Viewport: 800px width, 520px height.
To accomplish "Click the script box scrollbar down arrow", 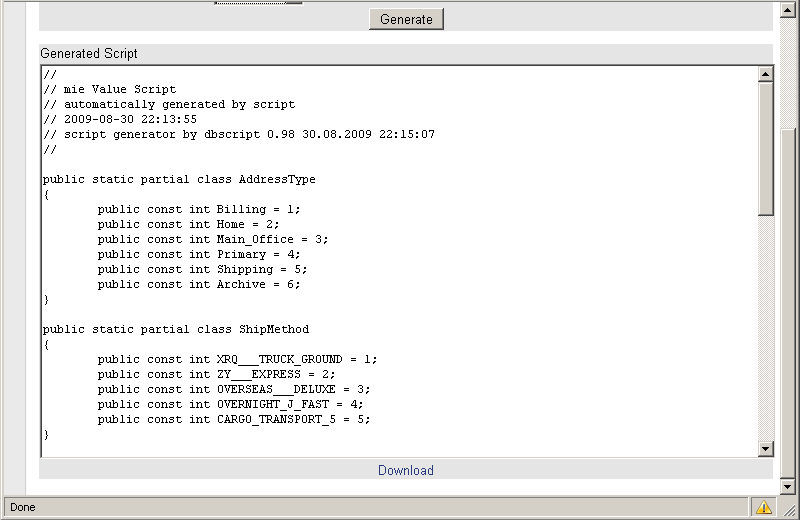I will (x=765, y=449).
